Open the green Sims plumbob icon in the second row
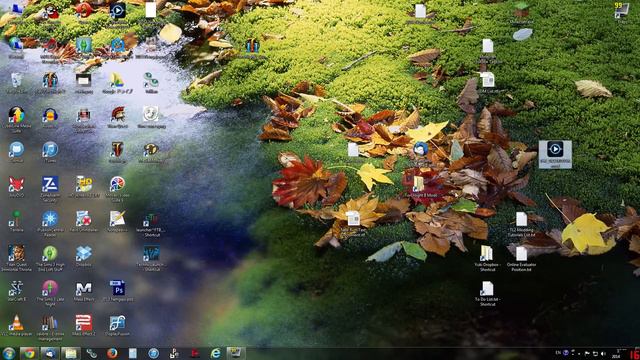The height and width of the screenshot is (360, 640). point(84,45)
